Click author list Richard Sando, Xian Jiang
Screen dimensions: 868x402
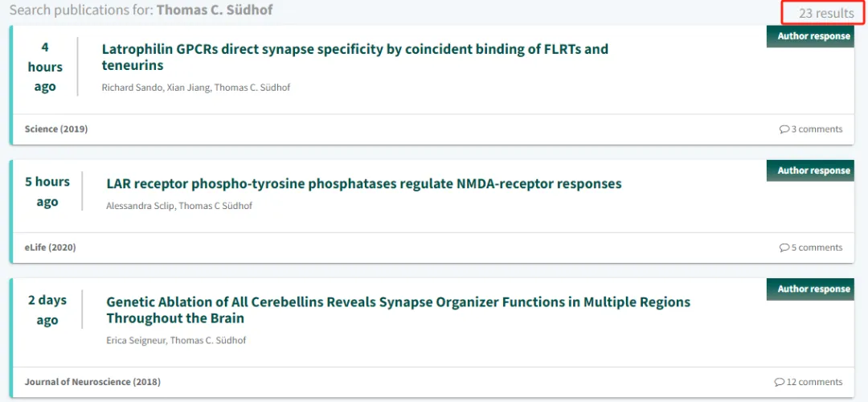(x=196, y=88)
